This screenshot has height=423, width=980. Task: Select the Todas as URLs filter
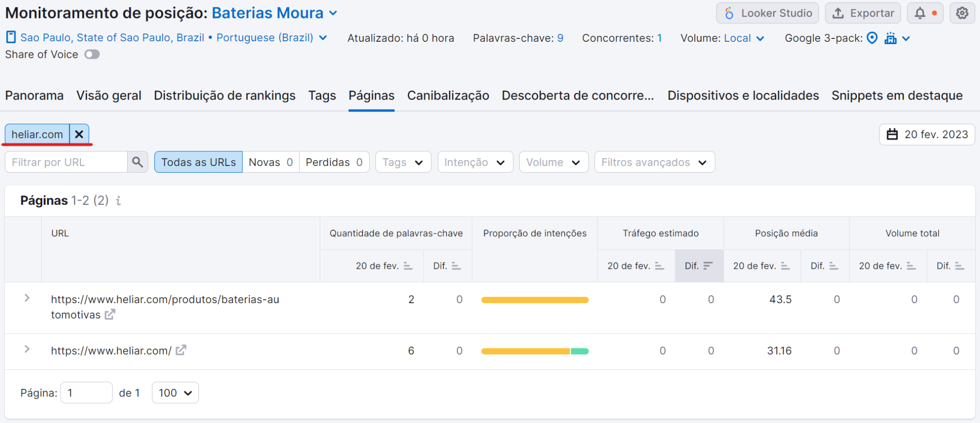[x=198, y=162]
